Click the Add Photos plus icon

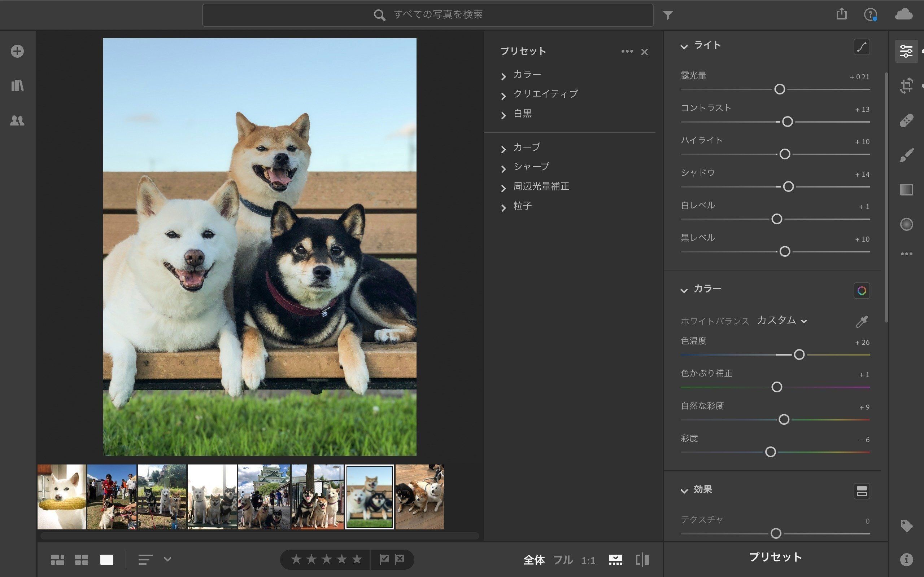17,51
